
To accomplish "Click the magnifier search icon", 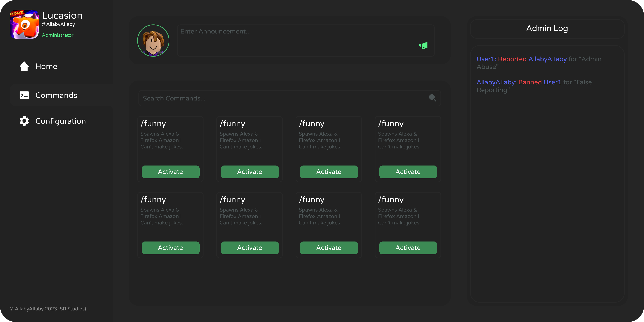I will coord(433,98).
